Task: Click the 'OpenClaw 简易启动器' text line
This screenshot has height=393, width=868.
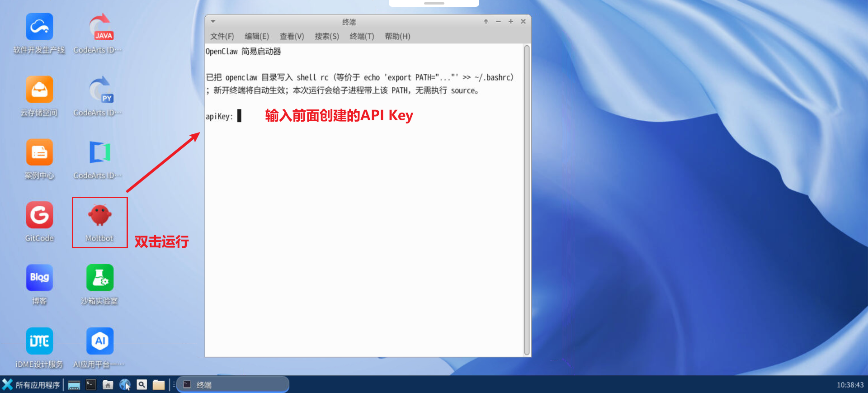Action: point(243,52)
